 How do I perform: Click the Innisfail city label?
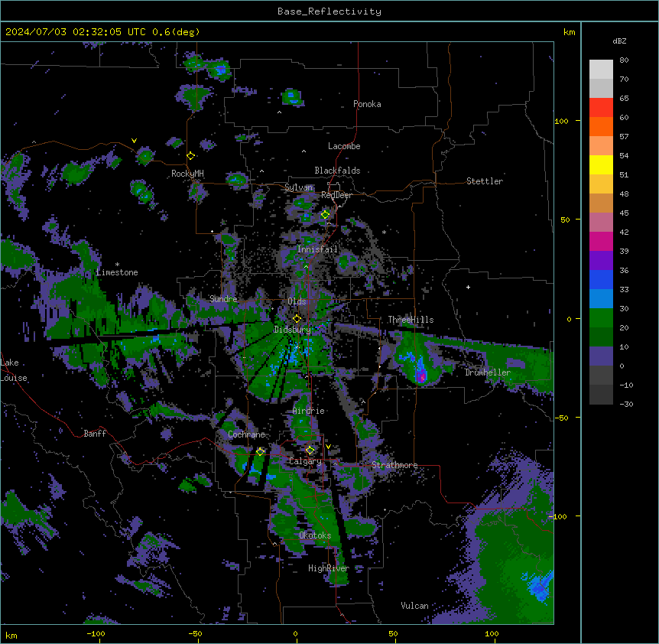pyautogui.click(x=317, y=249)
